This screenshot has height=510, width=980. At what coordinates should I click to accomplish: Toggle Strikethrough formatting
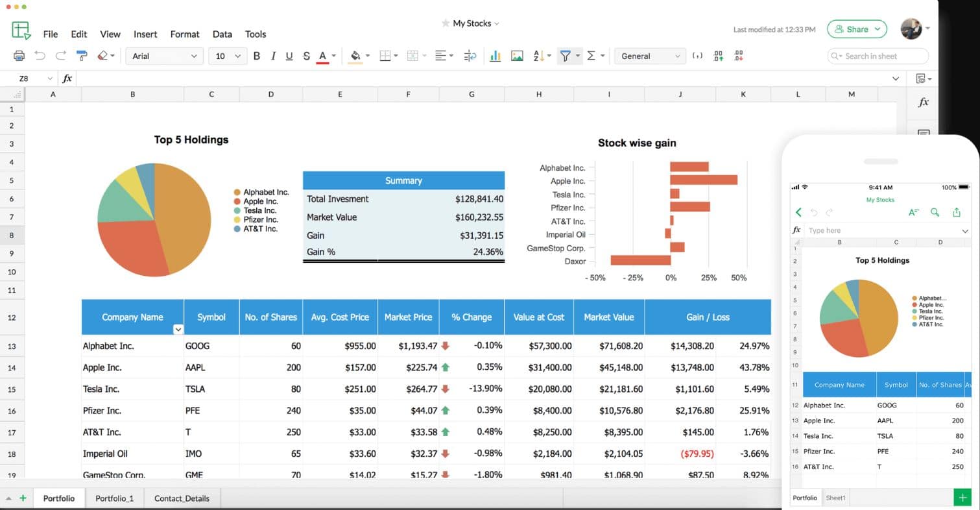tap(306, 56)
